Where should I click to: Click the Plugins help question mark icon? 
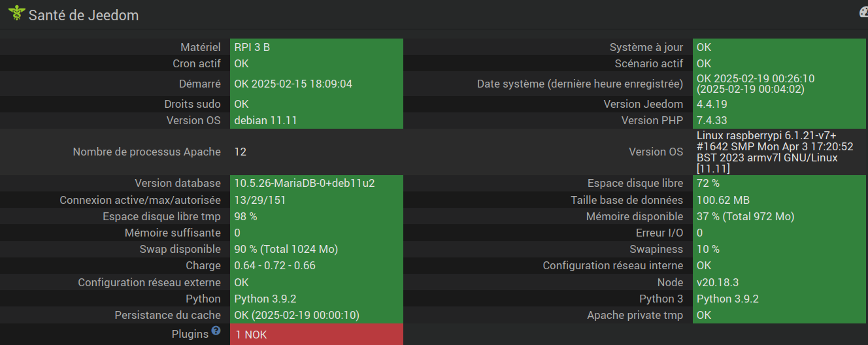tap(216, 332)
